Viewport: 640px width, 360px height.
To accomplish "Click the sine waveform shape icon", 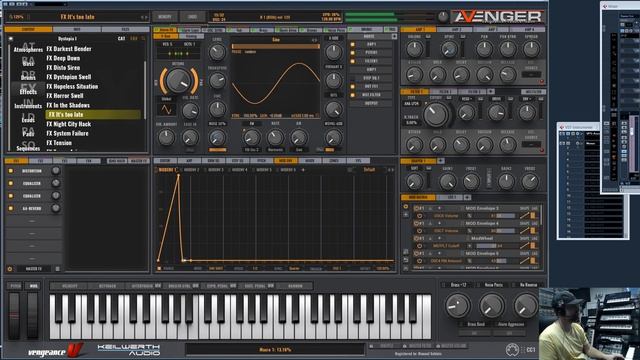I will (x=167, y=109).
